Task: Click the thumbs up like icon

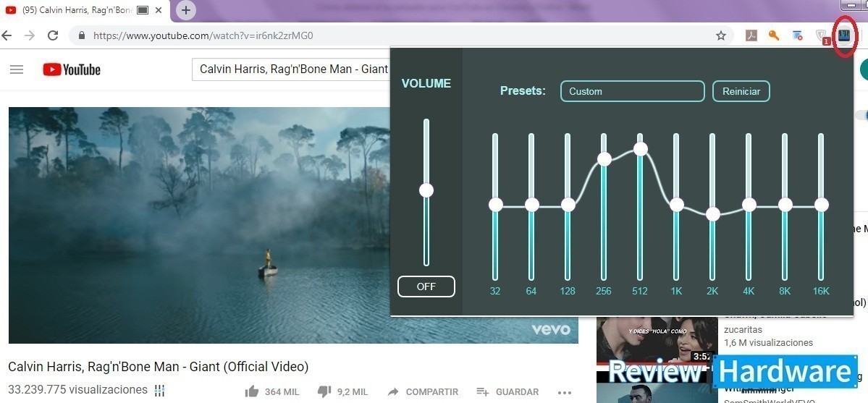Action: (252, 392)
